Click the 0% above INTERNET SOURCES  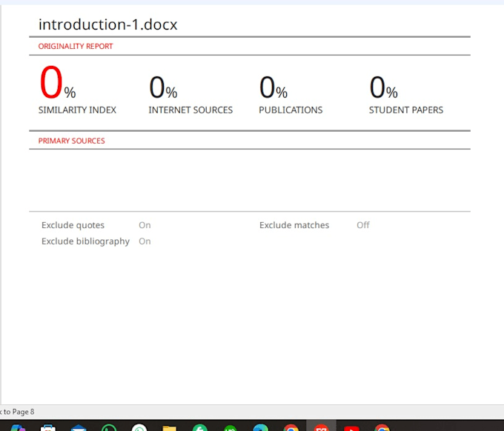tap(163, 87)
